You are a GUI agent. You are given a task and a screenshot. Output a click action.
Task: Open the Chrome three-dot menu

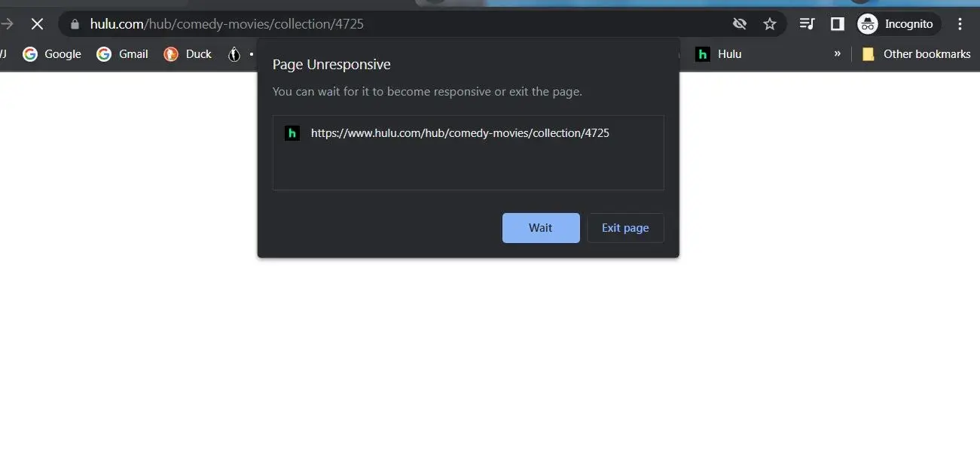pos(960,24)
